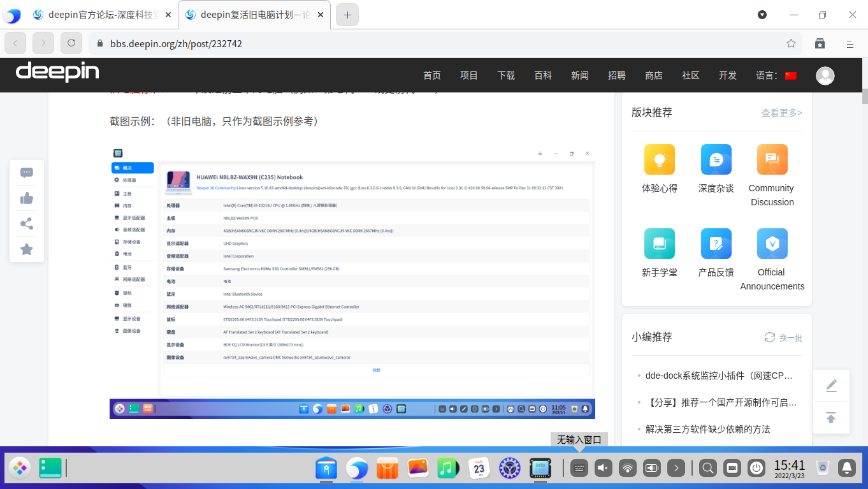Image resolution: width=868 pixels, height=489 pixels.
Task: Open Device Manager info icon in dock
Action: tap(540, 468)
